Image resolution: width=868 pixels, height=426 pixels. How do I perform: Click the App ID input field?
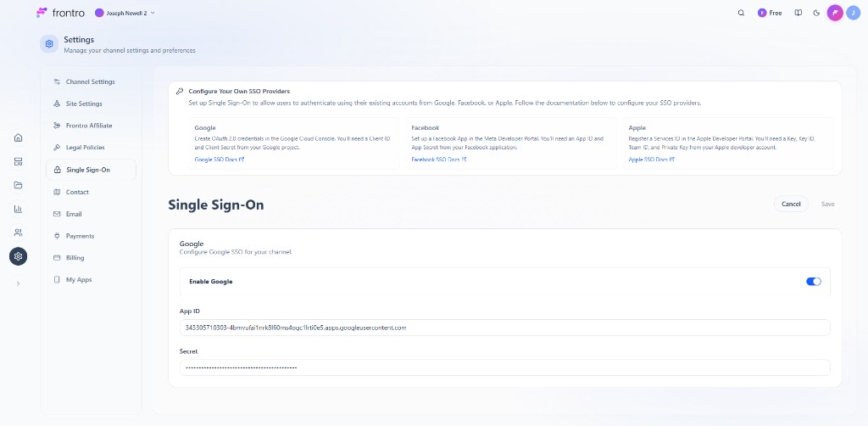click(x=504, y=328)
